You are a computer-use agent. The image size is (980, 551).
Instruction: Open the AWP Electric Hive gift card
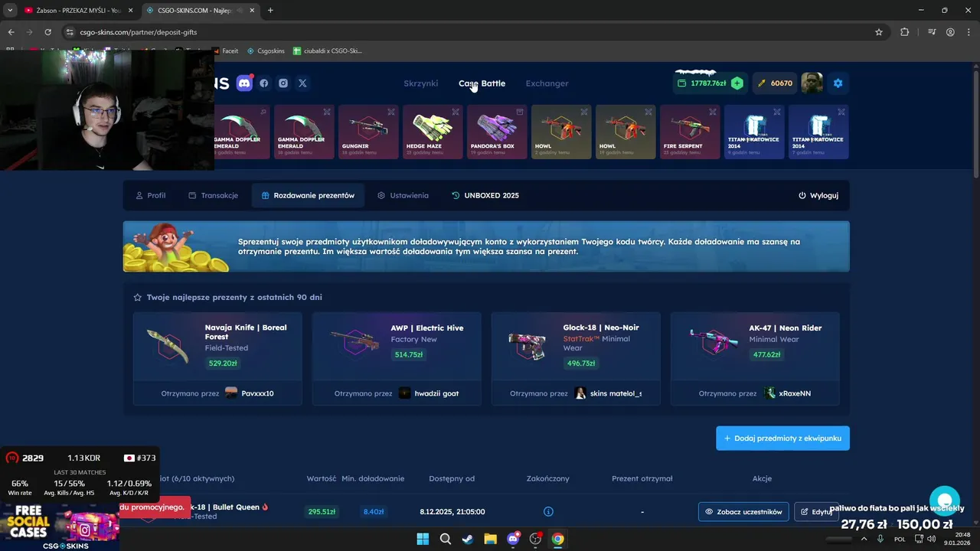coord(397,358)
